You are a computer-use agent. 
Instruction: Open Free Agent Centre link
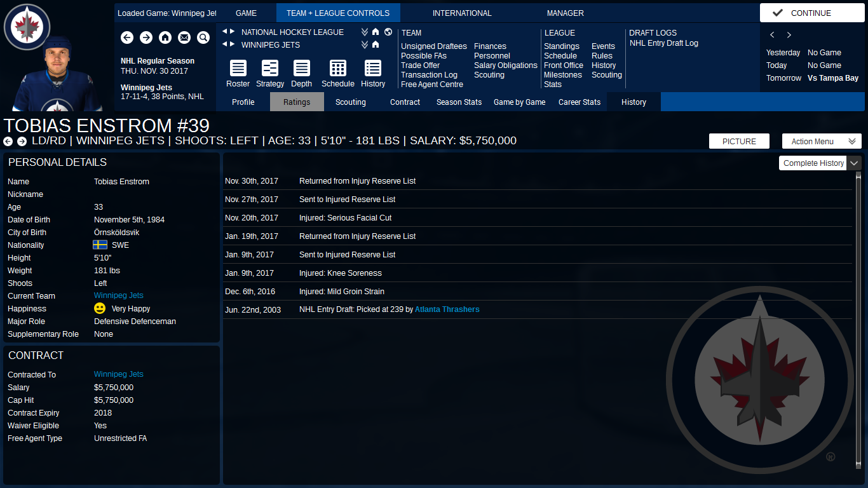(432, 85)
